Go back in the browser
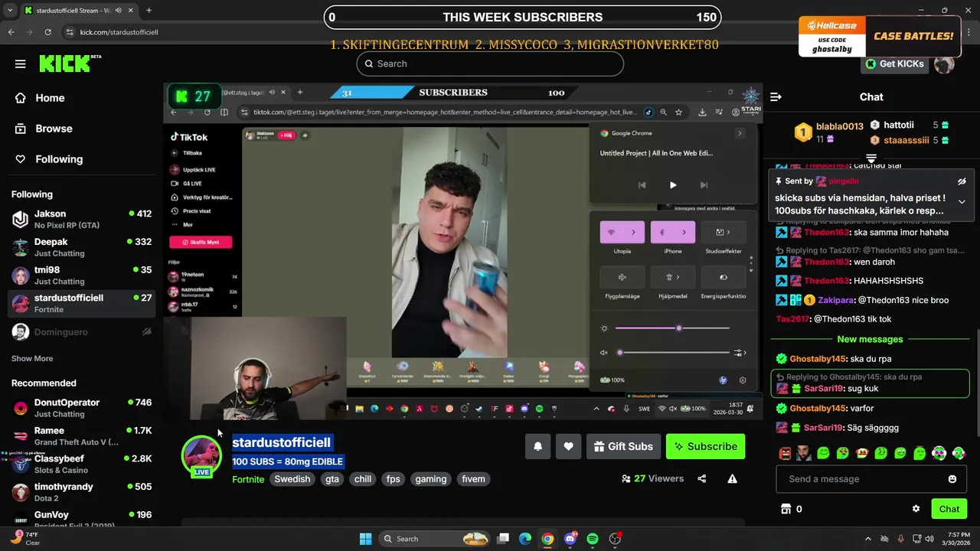980x551 pixels. (11, 32)
